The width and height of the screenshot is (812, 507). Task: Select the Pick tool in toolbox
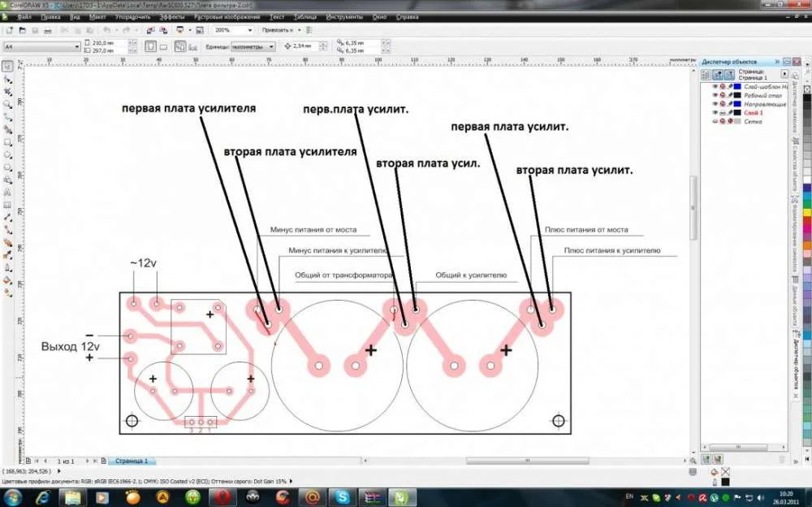pyautogui.click(x=7, y=67)
